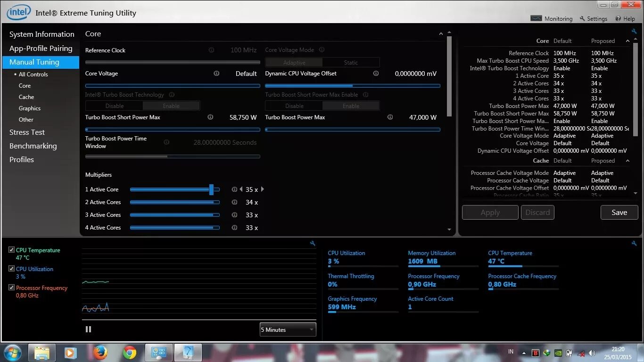The height and width of the screenshot is (362, 644).
Task: Collapse the Core group in the proposed list
Action: point(627,41)
